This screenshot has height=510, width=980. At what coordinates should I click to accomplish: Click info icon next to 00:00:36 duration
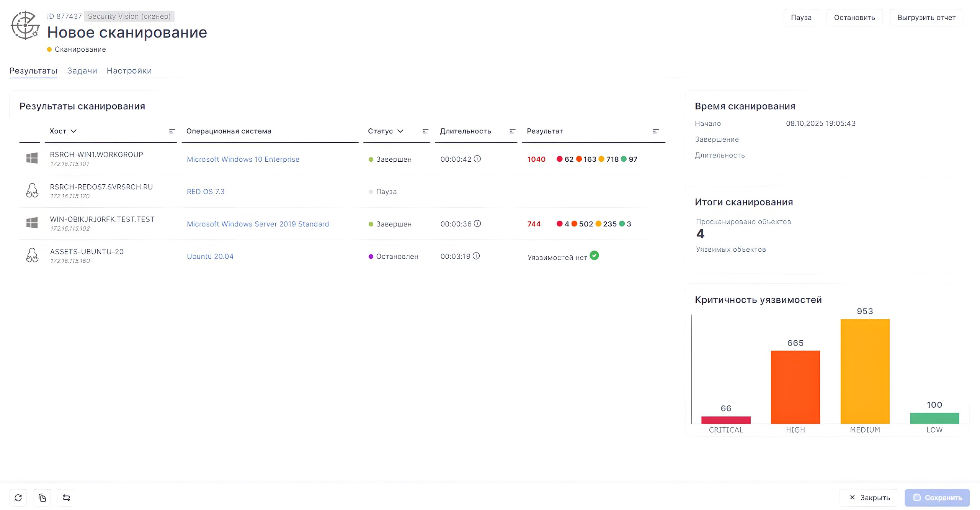(477, 224)
